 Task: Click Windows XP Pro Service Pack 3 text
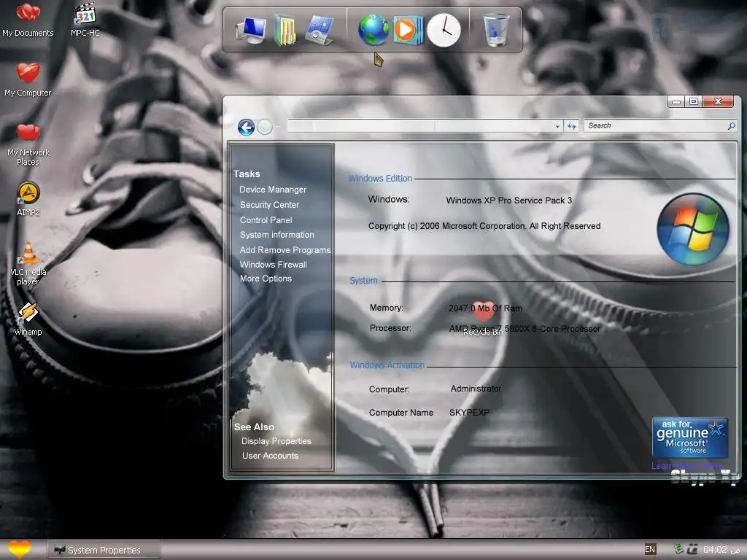pyautogui.click(x=508, y=201)
